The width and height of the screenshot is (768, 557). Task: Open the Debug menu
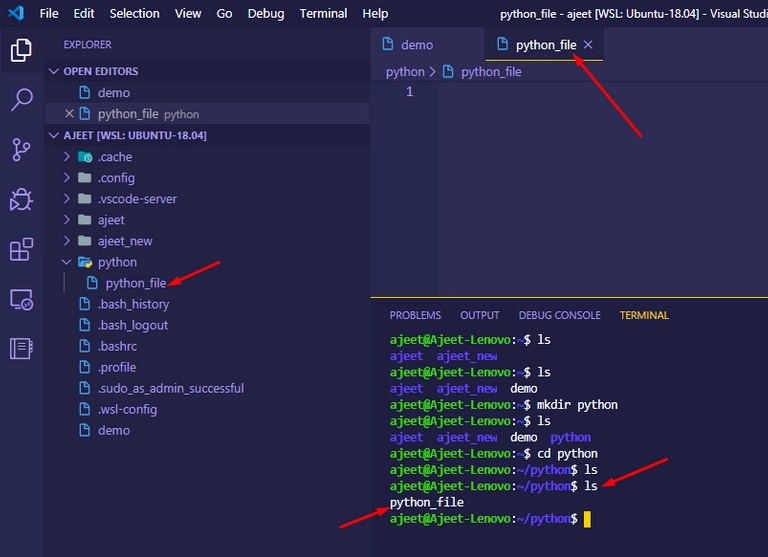coord(266,13)
